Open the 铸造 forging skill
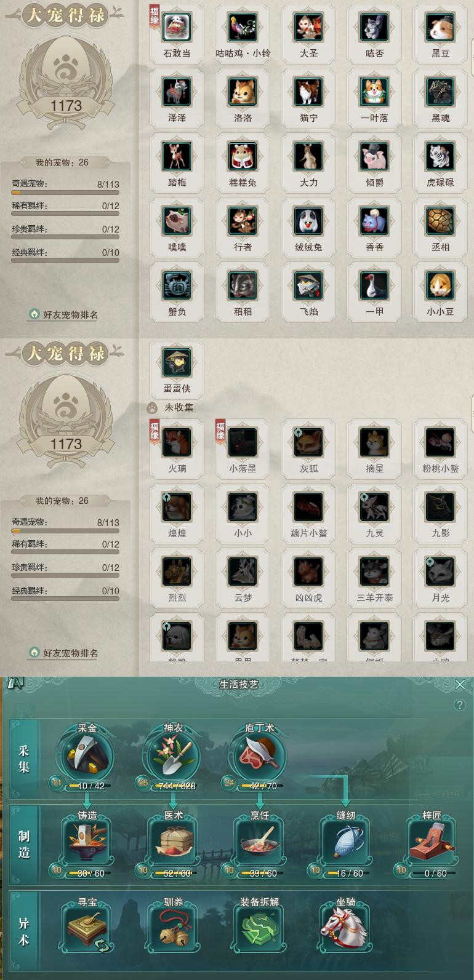Viewport: 474px width, 980px height. [x=87, y=842]
